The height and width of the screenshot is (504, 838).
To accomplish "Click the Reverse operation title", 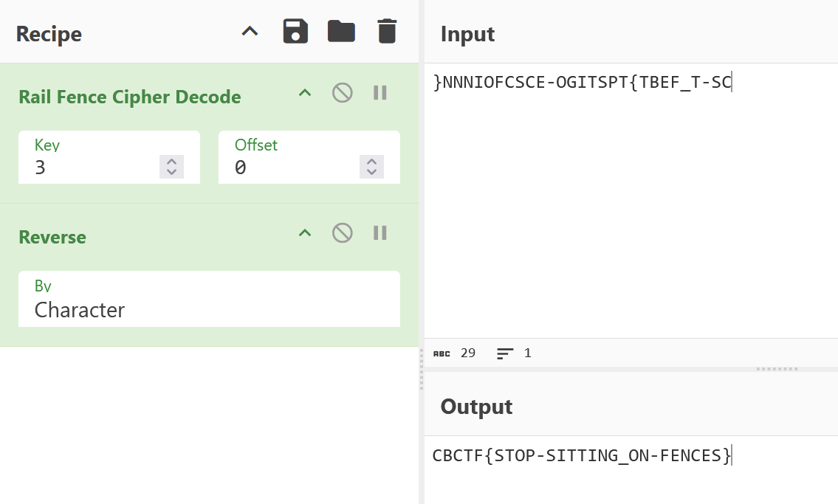I will click(x=52, y=237).
